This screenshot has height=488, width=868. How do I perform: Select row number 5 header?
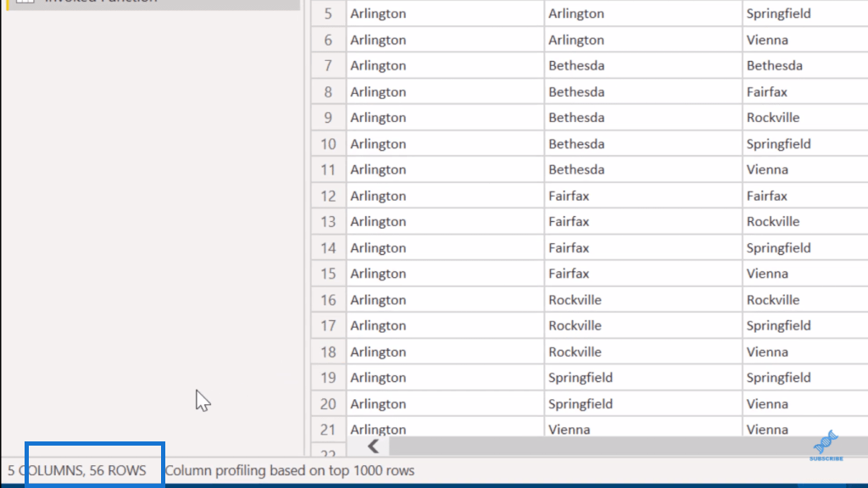click(328, 14)
